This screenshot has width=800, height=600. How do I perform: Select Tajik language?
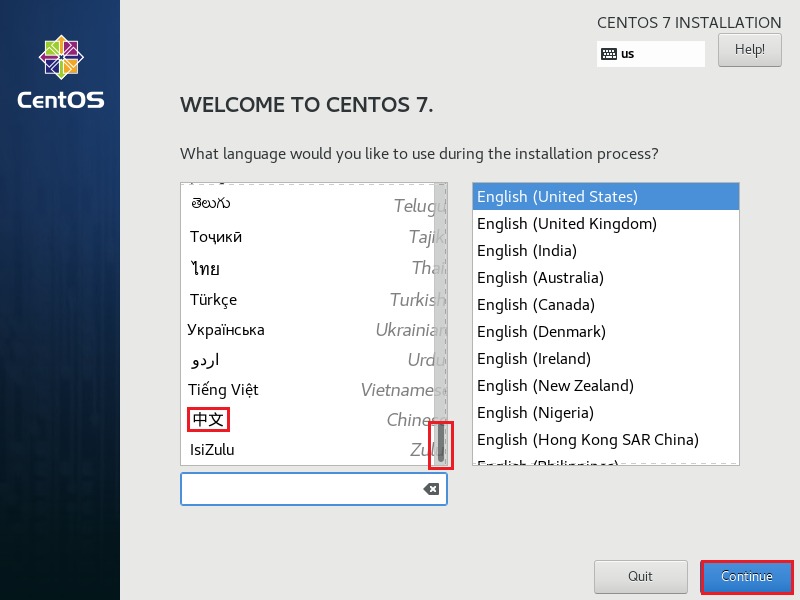[313, 237]
